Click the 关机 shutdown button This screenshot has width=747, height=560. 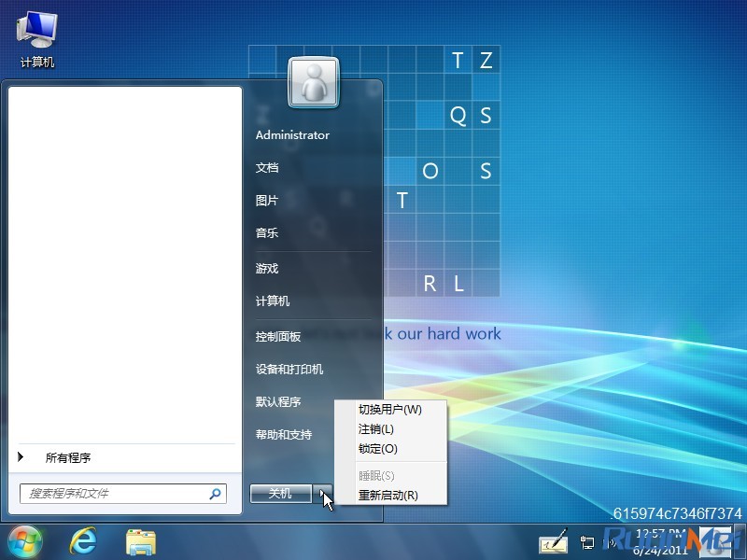281,494
